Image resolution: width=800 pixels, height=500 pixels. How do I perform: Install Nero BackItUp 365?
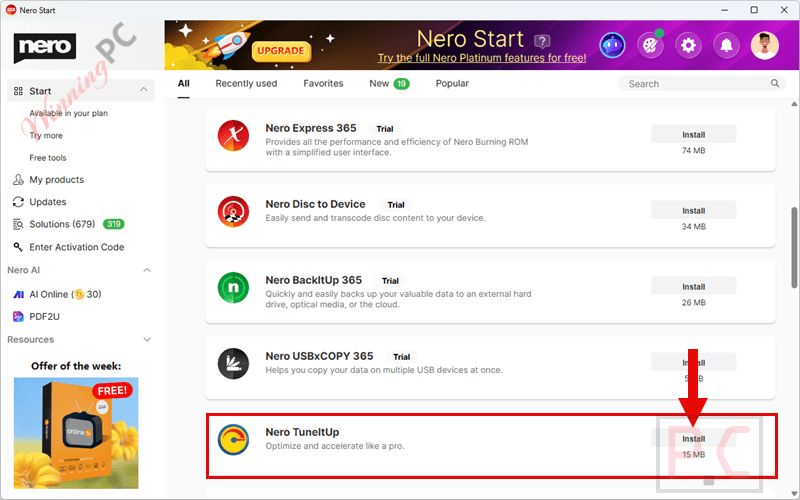[x=693, y=287]
